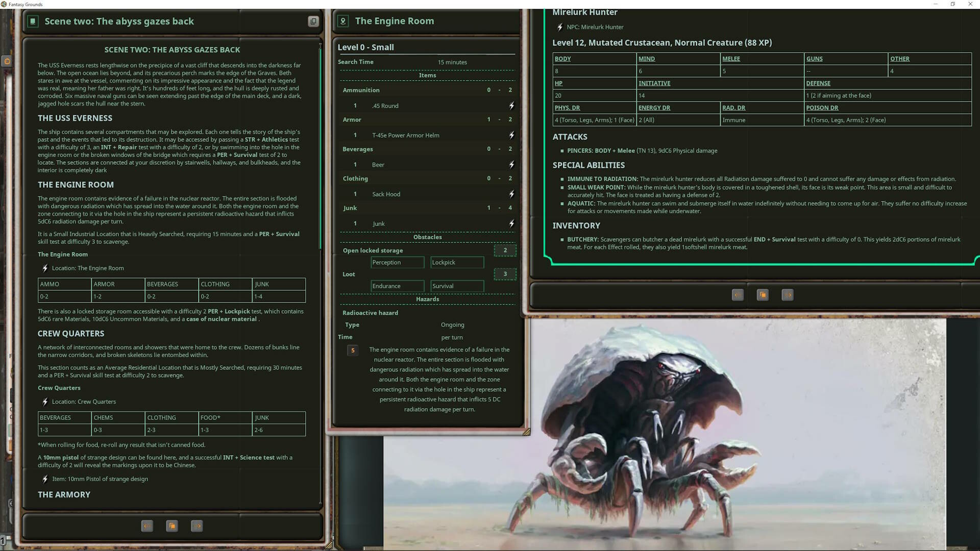This screenshot has height=551, width=980.
Task: Click the NPC: Mirelurk Hunter lightning icon
Action: 559,27
